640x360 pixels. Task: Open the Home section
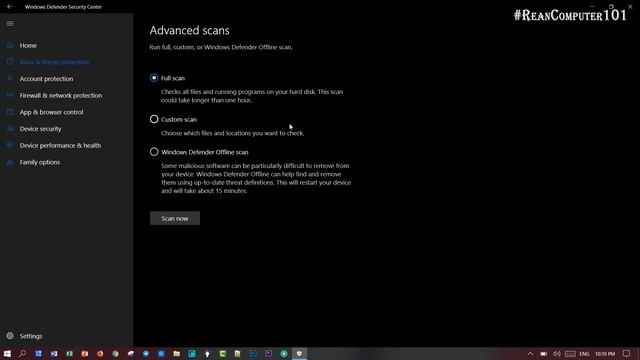(x=28, y=45)
